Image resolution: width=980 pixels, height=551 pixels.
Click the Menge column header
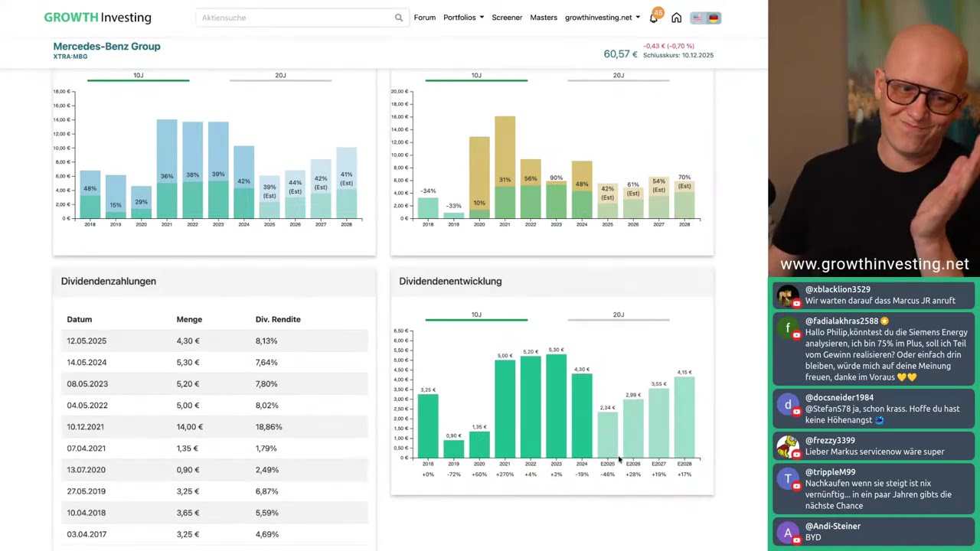[189, 319]
